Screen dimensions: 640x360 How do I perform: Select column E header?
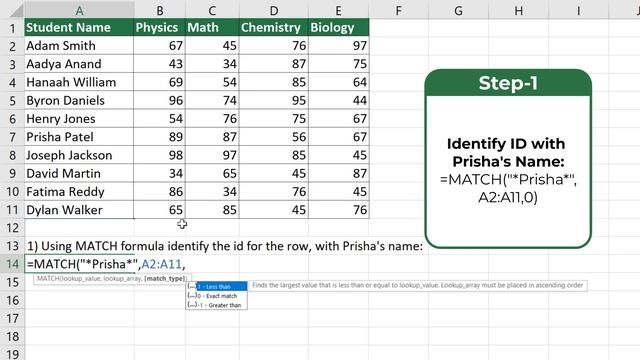pyautogui.click(x=338, y=10)
